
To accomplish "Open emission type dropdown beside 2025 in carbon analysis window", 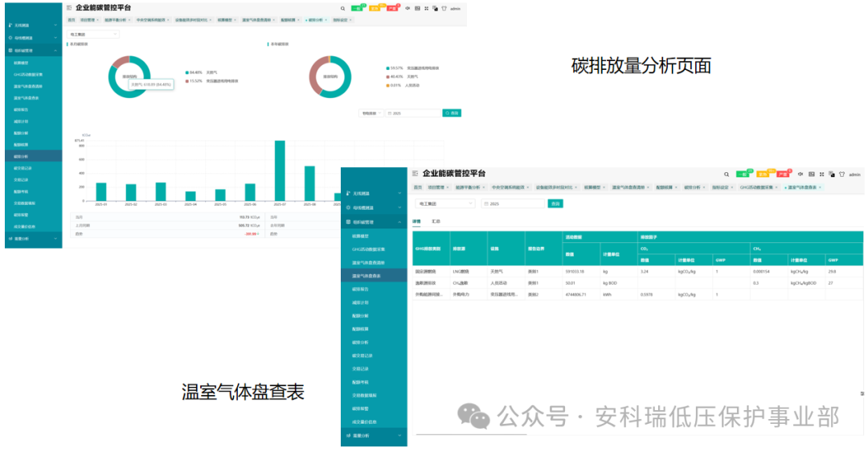I will [x=371, y=113].
